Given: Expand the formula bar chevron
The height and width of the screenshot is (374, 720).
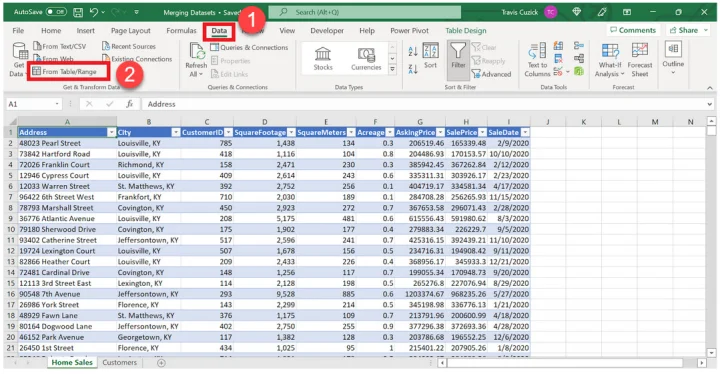Looking at the screenshot, I should click(709, 104).
